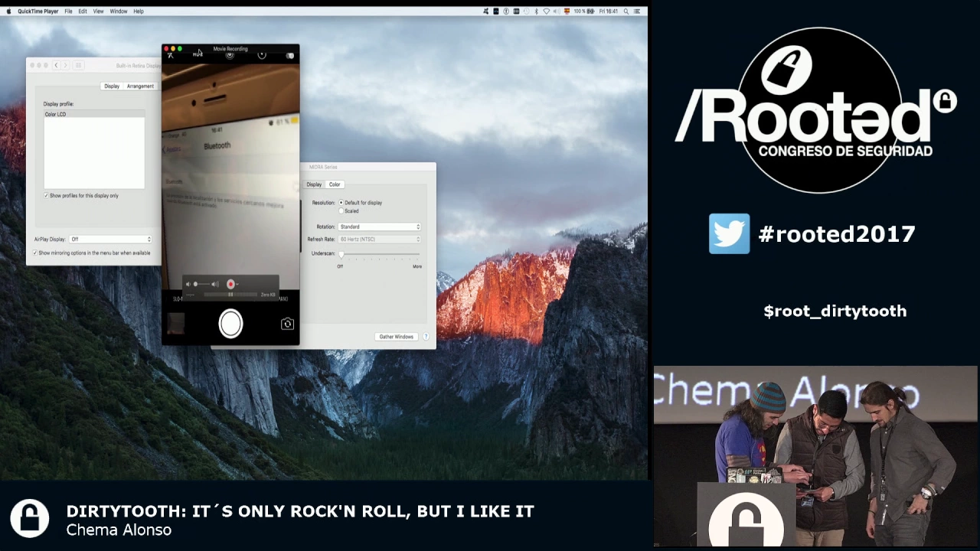
Task: Switch to Color tab in MIDRA Series window
Action: [x=335, y=184]
